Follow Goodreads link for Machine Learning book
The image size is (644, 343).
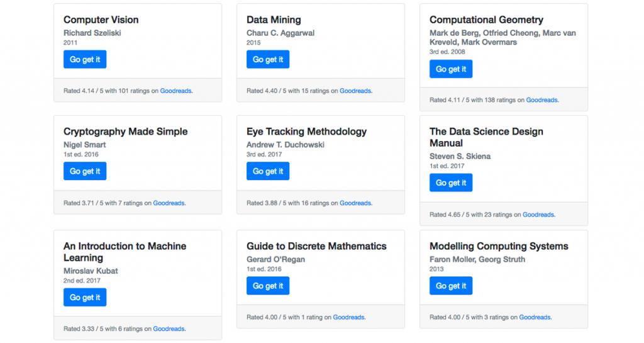click(169, 329)
